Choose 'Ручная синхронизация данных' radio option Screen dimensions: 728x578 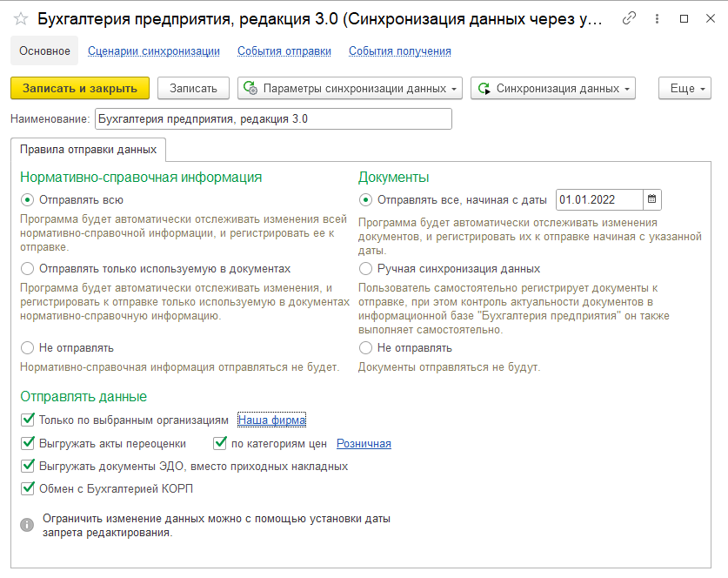point(366,269)
